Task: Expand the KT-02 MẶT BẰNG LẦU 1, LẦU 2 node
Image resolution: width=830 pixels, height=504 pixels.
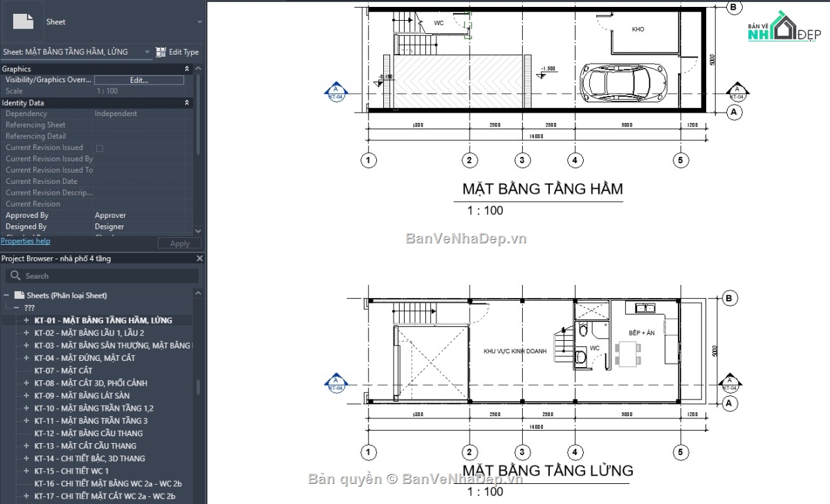Action: click(27, 333)
